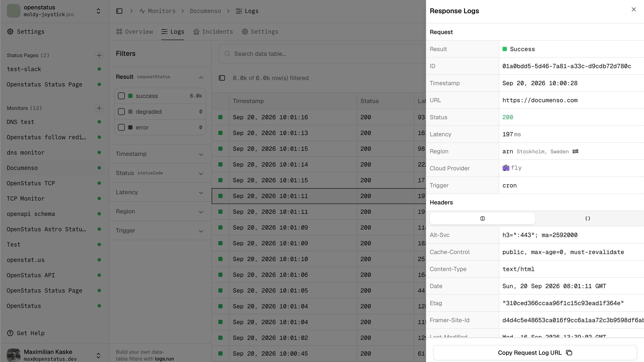Go to Monitors in the breadcrumb
This screenshot has width=644, height=362.
pyautogui.click(x=158, y=11)
